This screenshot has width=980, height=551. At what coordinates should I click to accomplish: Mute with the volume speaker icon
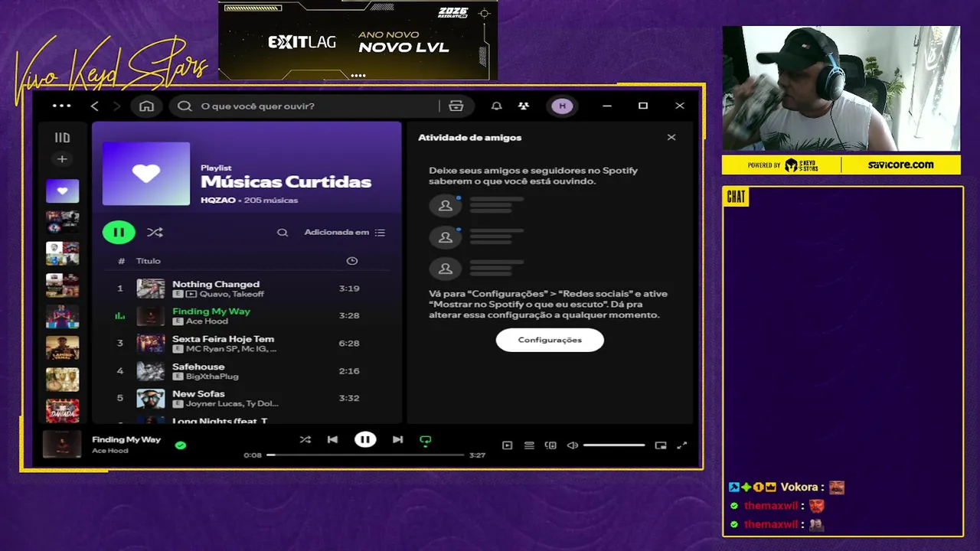[572, 445]
